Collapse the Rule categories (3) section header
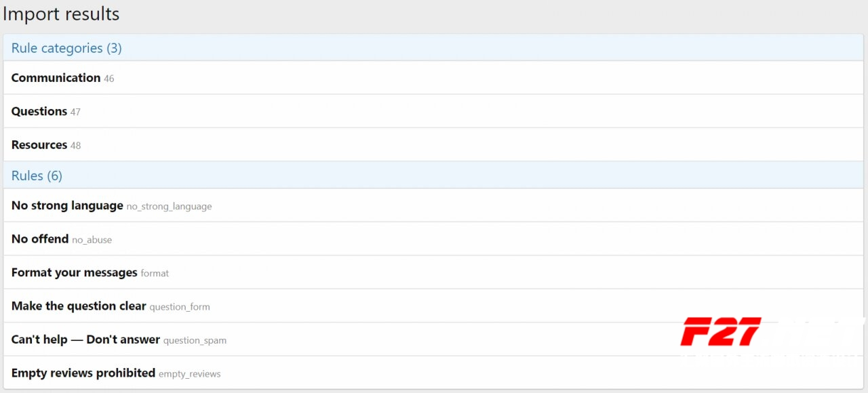This screenshot has width=868, height=393. [66, 48]
